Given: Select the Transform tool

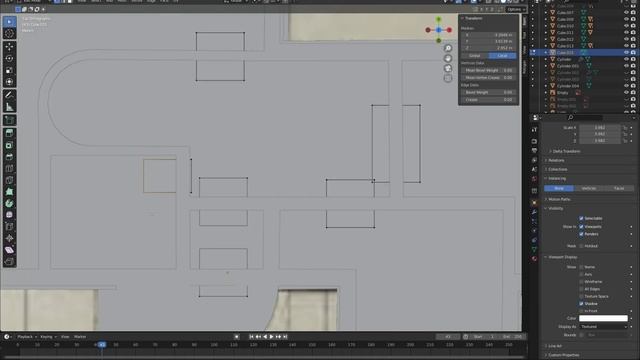Looking at the screenshot, I should (9, 82).
